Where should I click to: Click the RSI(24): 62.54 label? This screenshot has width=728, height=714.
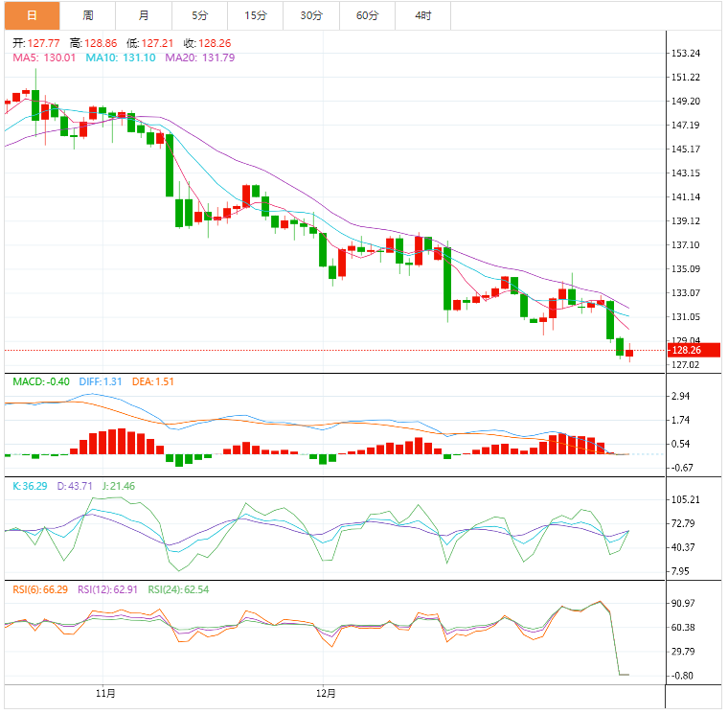pyautogui.click(x=175, y=588)
